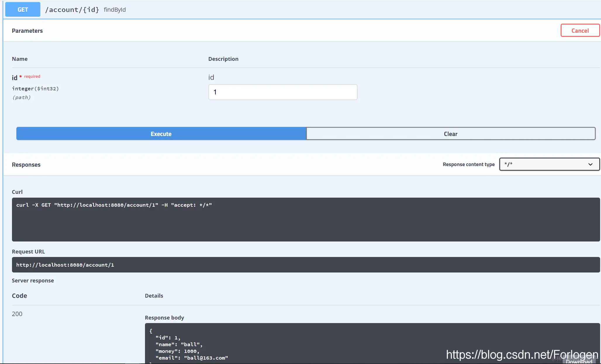The width and height of the screenshot is (601, 364).
Task: Execute the API request
Action: [161, 134]
